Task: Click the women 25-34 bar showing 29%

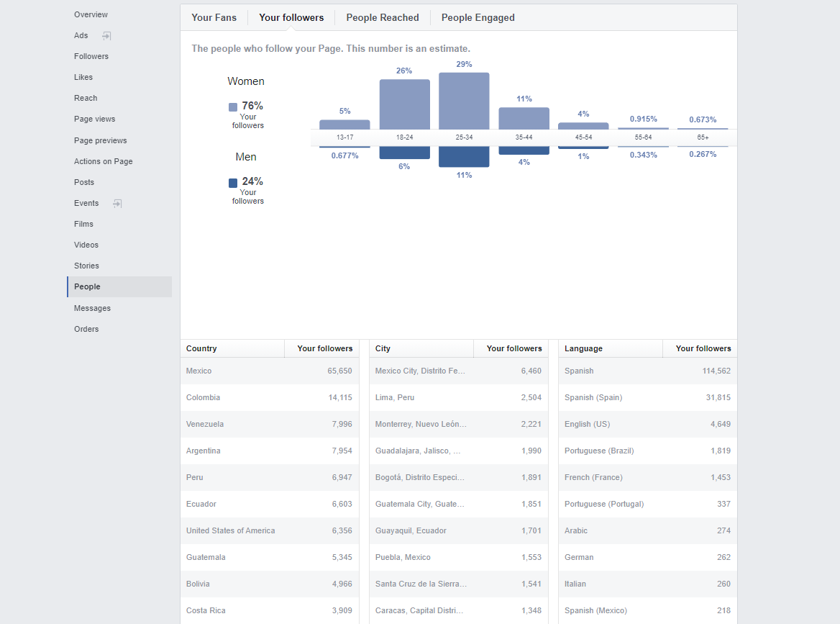Action: [x=464, y=101]
